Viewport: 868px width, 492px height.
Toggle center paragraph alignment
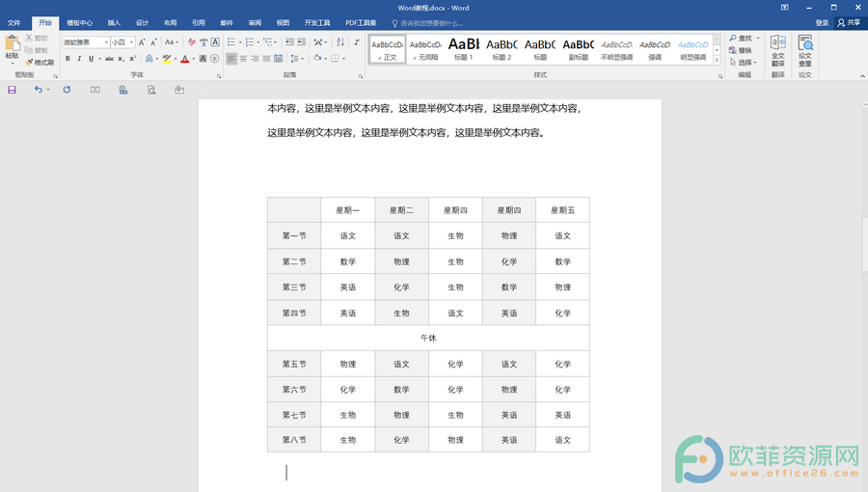coord(243,58)
